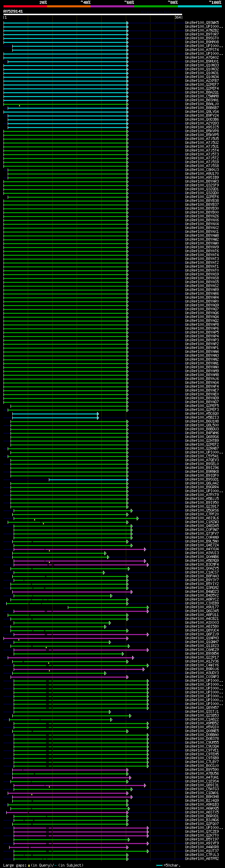Select label UniRef100_Q3STJ1
225x868 pixels.
tap(202, 711)
